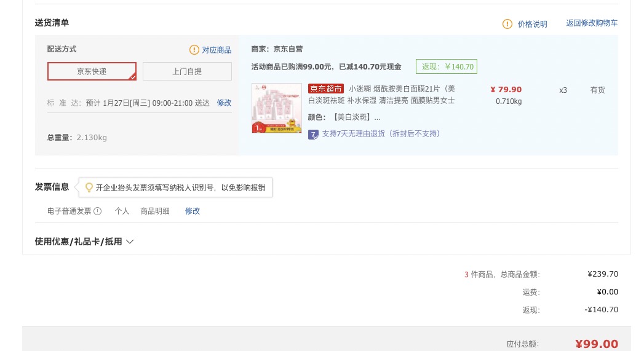Click 修改 in invoice information
This screenshot has width=644, height=351.
coord(192,211)
